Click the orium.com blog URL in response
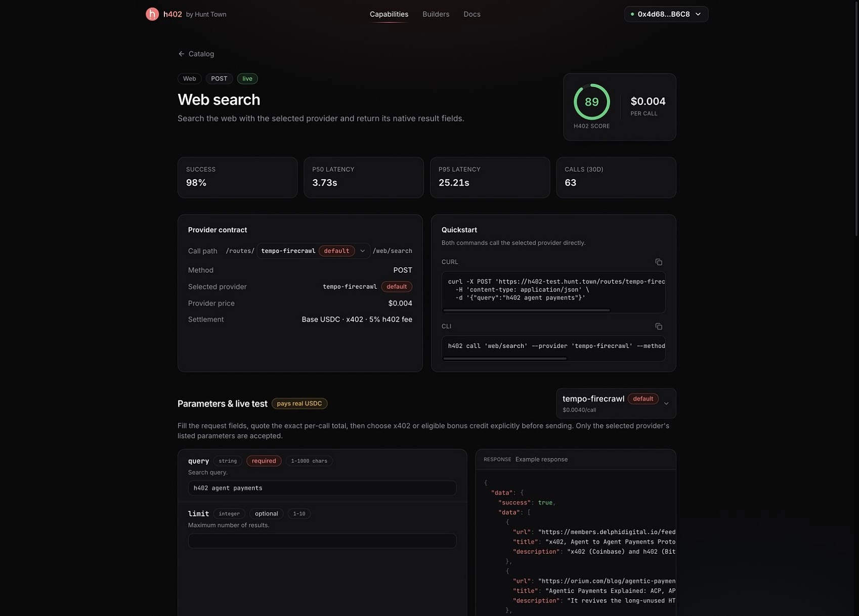The image size is (859, 616). 607,581
